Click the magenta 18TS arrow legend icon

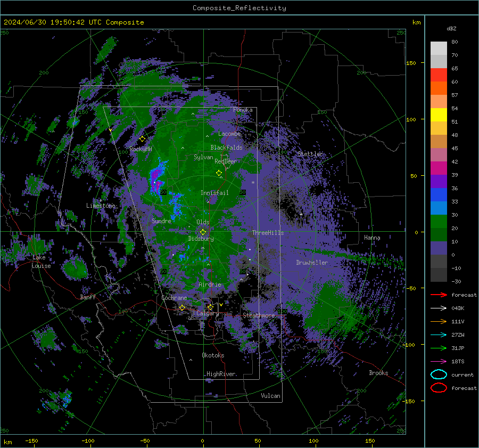(439, 362)
